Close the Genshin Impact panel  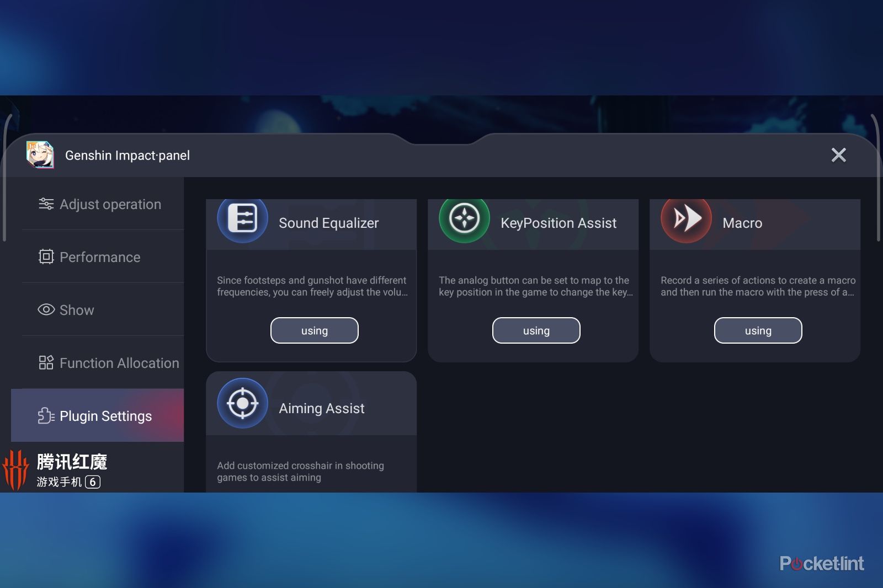click(x=838, y=155)
